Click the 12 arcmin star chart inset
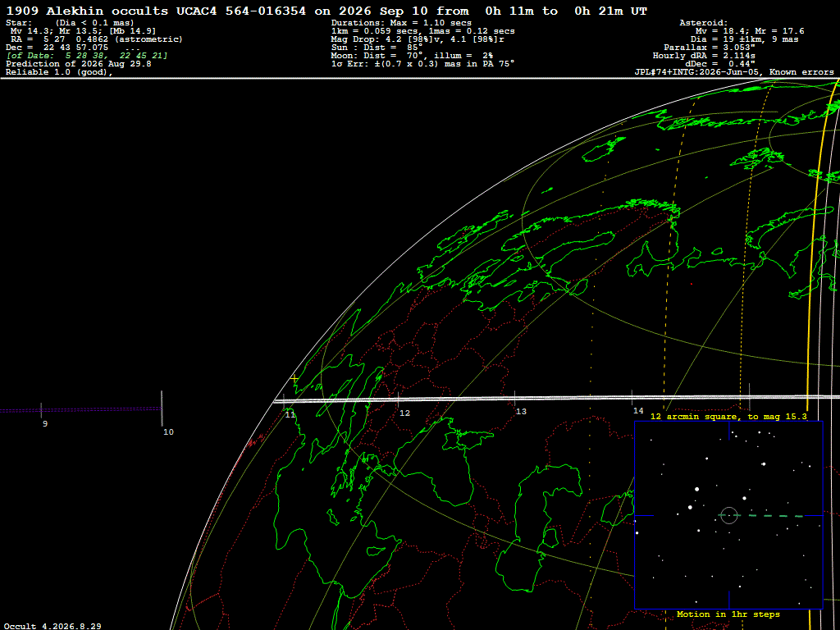 pyautogui.click(x=728, y=515)
